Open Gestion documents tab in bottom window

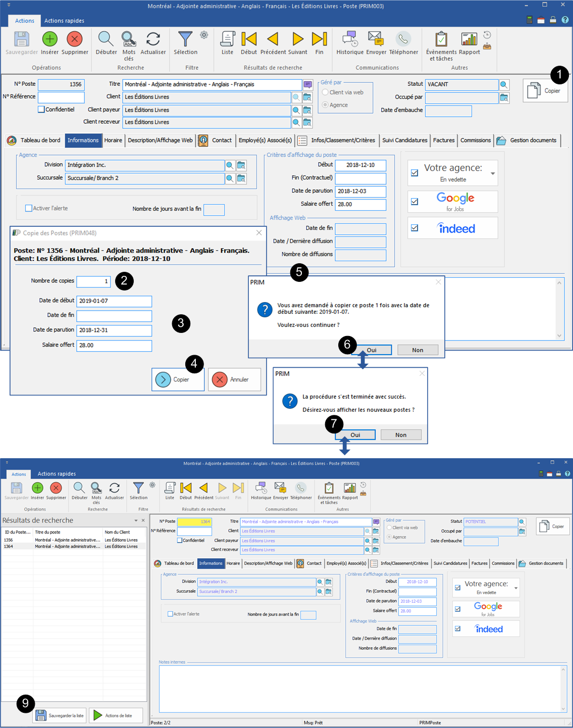pos(541,563)
